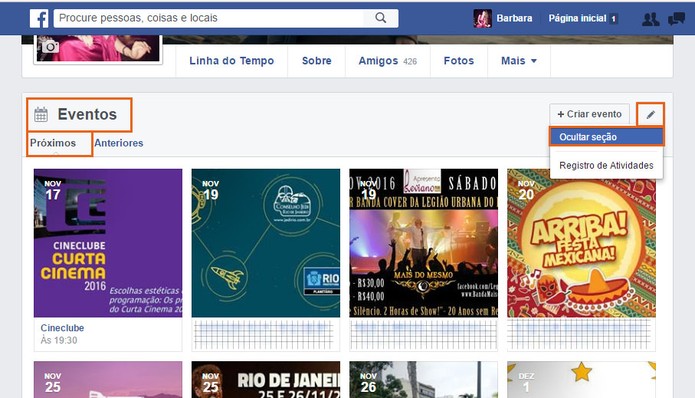The width and height of the screenshot is (695, 398).
Task: Select the Anteriores events tab
Action: [118, 143]
